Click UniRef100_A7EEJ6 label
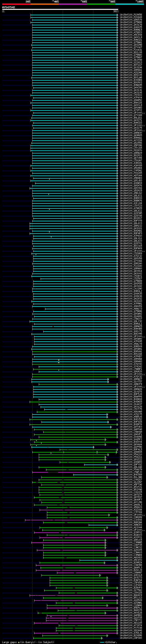Screen dimensions: 146x644 [131, 633]
